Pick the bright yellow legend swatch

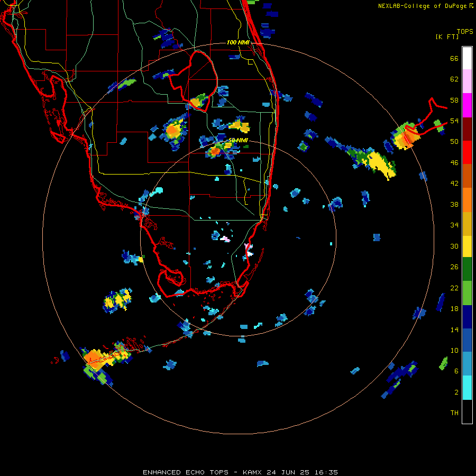point(467,246)
